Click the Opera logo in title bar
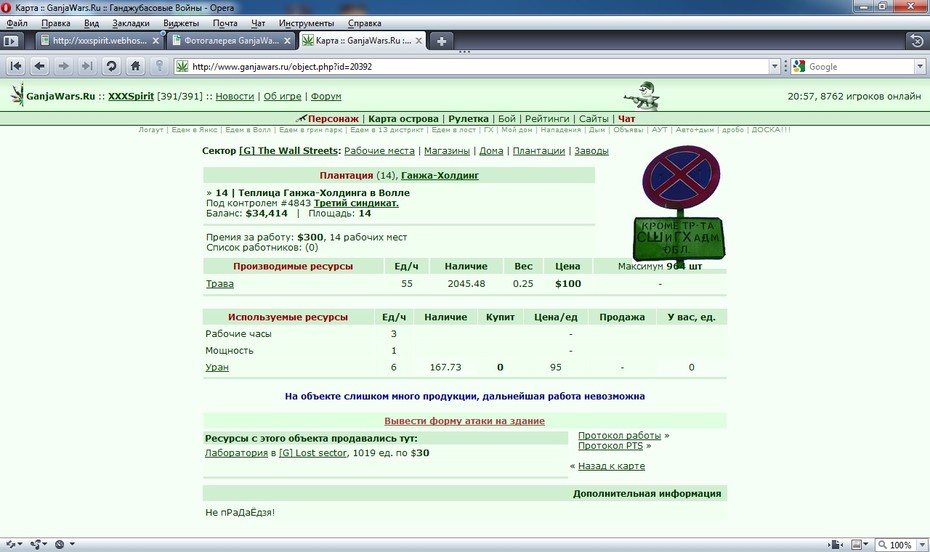The image size is (930, 552). click(6, 8)
